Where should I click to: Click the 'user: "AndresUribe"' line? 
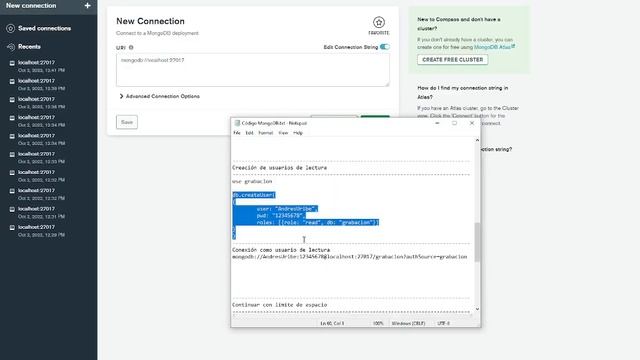tap(287, 209)
